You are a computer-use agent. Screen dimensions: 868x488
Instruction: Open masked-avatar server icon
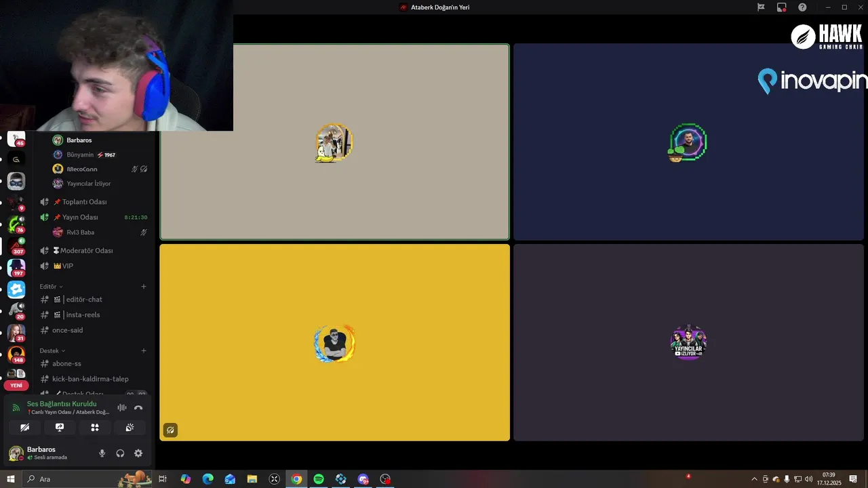(16, 181)
